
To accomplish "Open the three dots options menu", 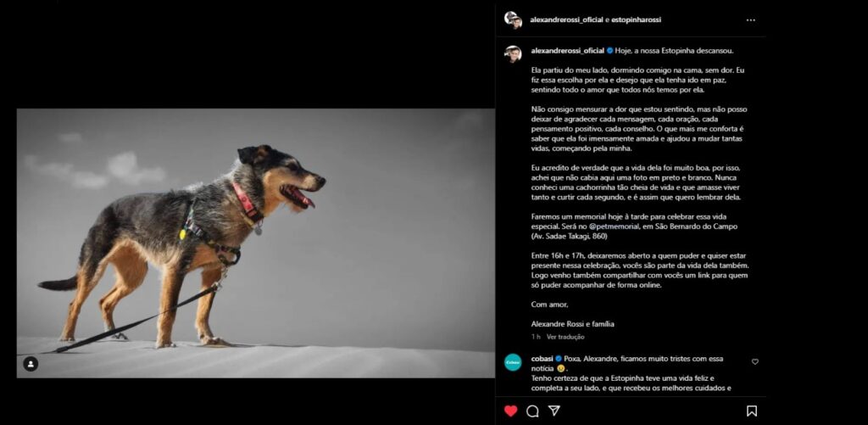I will tap(751, 20).
